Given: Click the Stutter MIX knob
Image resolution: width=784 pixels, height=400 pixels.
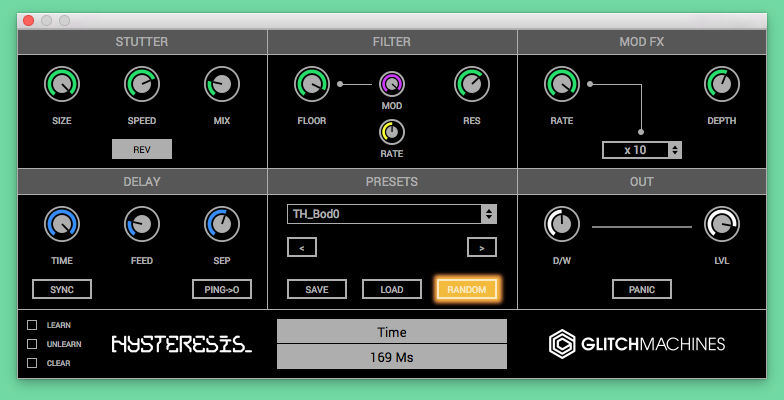Looking at the screenshot, I should click(x=222, y=84).
